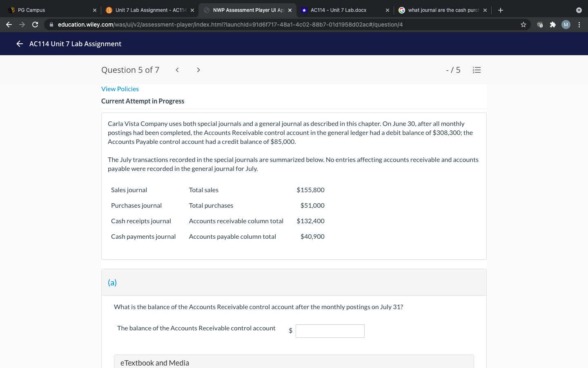The height and width of the screenshot is (368, 588).
Task: Go to the next question with the right chevron
Action: coord(198,70)
